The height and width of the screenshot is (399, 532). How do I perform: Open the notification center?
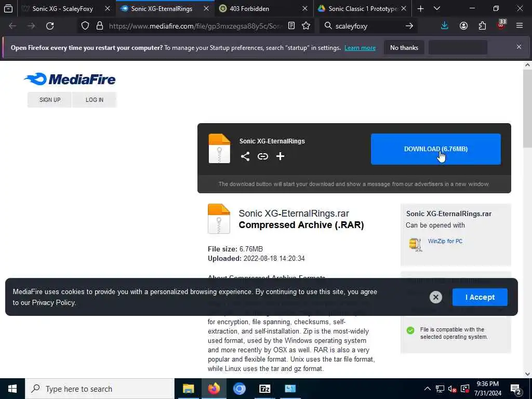[516, 390]
